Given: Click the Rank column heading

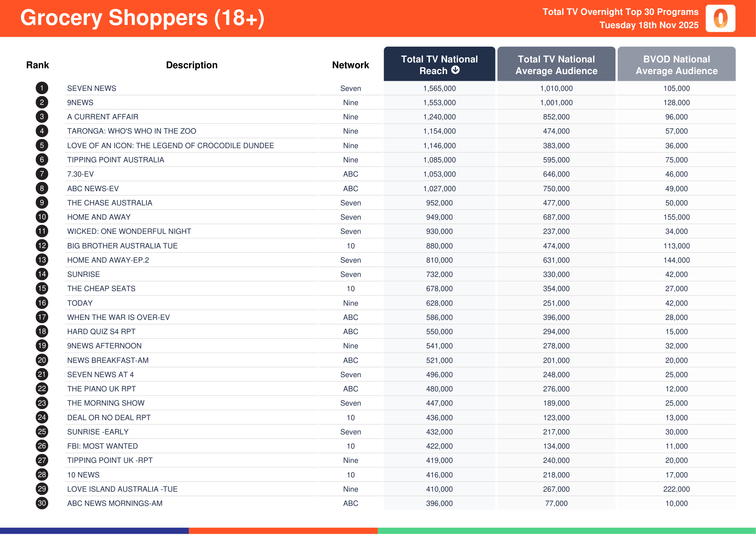Looking at the screenshot, I should click(x=37, y=65).
